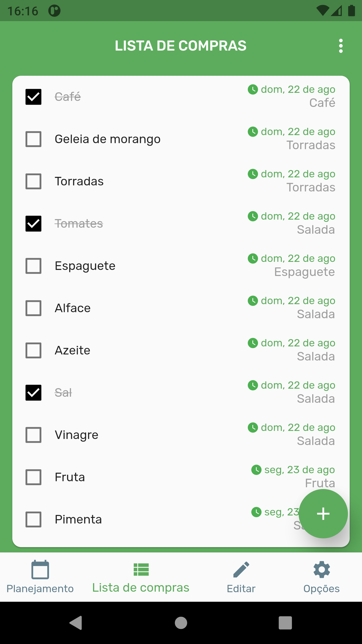Uncheck the Sal checkbox
Viewport: 362px width, 644px height.
pos(33,393)
